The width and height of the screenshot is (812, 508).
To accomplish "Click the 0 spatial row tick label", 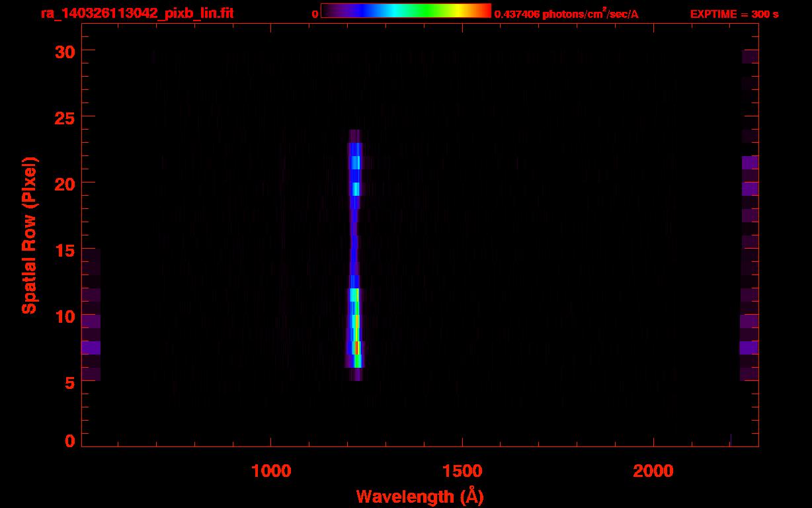I will point(70,441).
